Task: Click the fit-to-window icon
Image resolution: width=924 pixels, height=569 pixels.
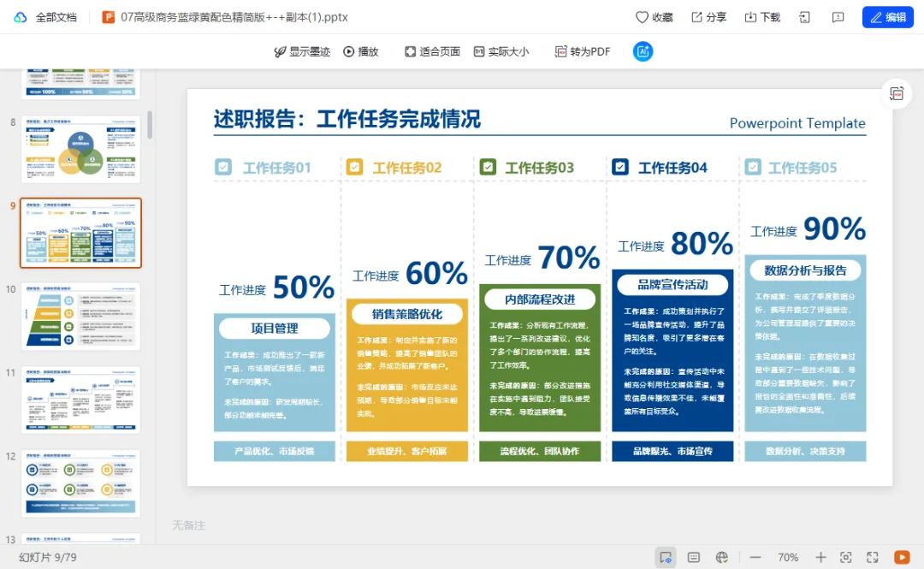Action: click(x=845, y=557)
